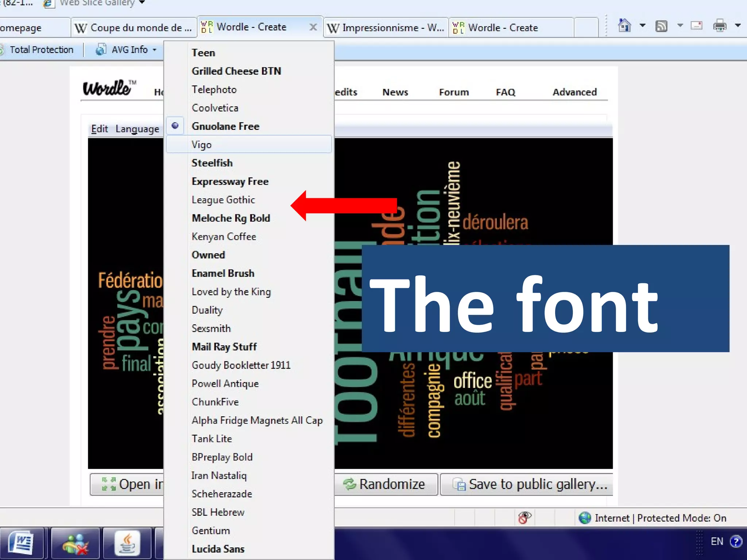Screen dimensions: 747x560
Task: Open a new blank browser tab
Action: tap(586, 28)
